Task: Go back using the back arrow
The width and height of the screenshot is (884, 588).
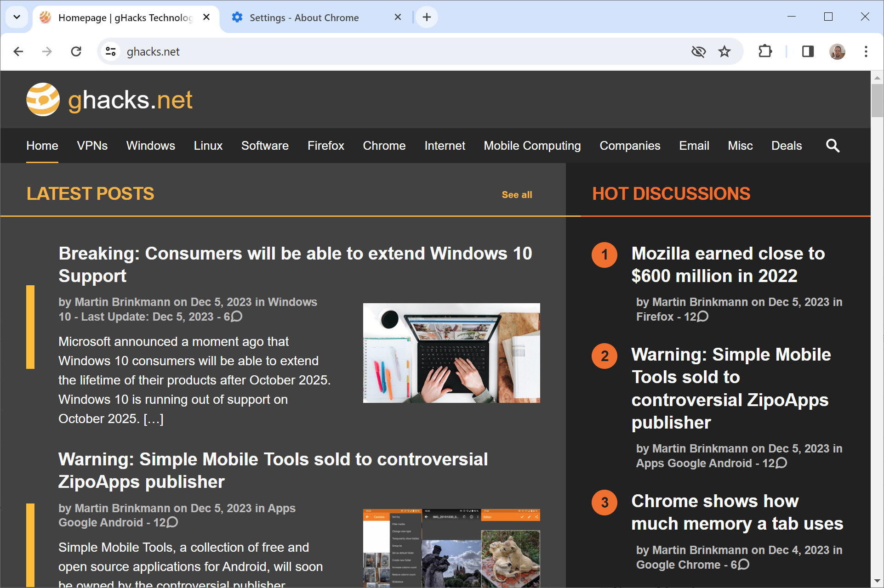Action: pyautogui.click(x=18, y=51)
